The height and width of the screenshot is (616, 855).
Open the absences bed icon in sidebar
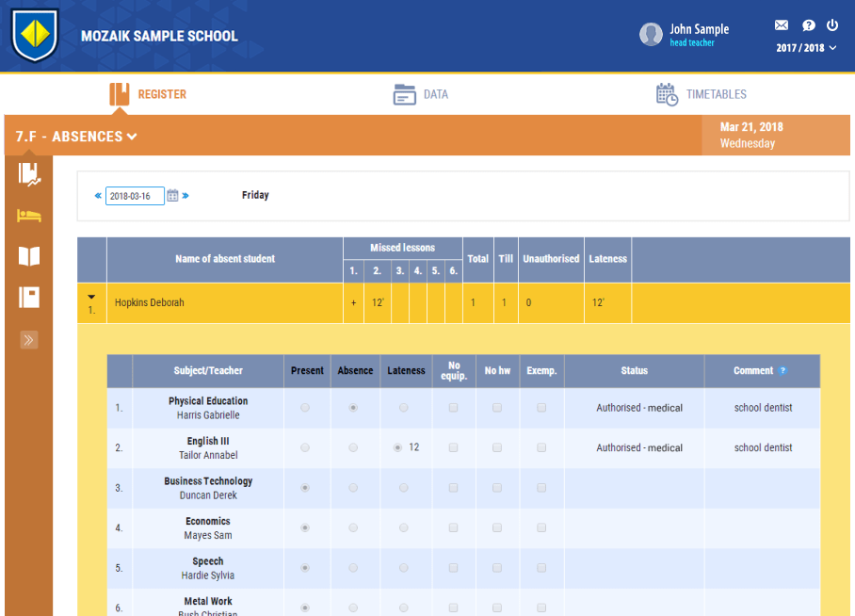(x=29, y=216)
